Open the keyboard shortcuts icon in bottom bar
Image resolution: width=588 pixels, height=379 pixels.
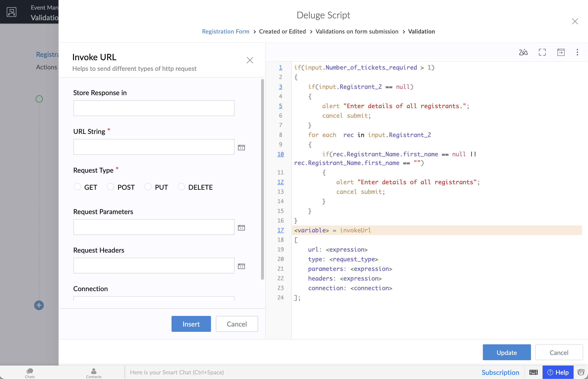coord(533,372)
